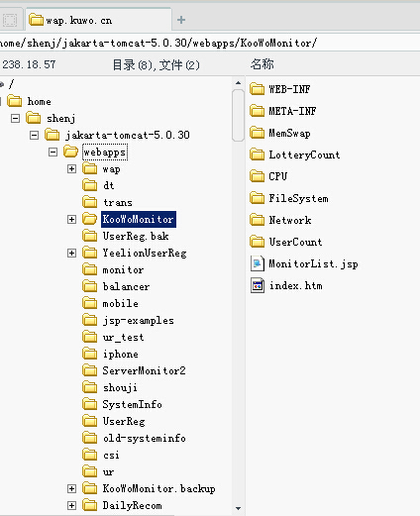
Task: Select the 'shouji' tree row
Action: [120, 387]
